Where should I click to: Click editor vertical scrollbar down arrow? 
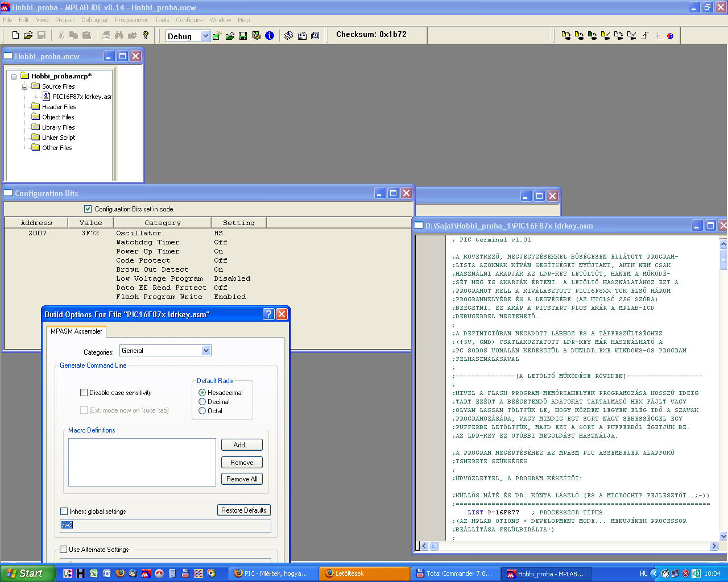click(723, 536)
